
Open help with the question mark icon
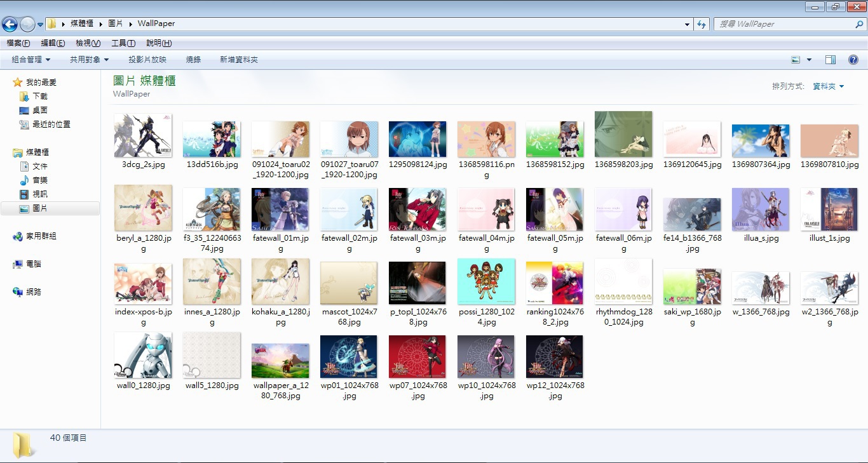[853, 60]
